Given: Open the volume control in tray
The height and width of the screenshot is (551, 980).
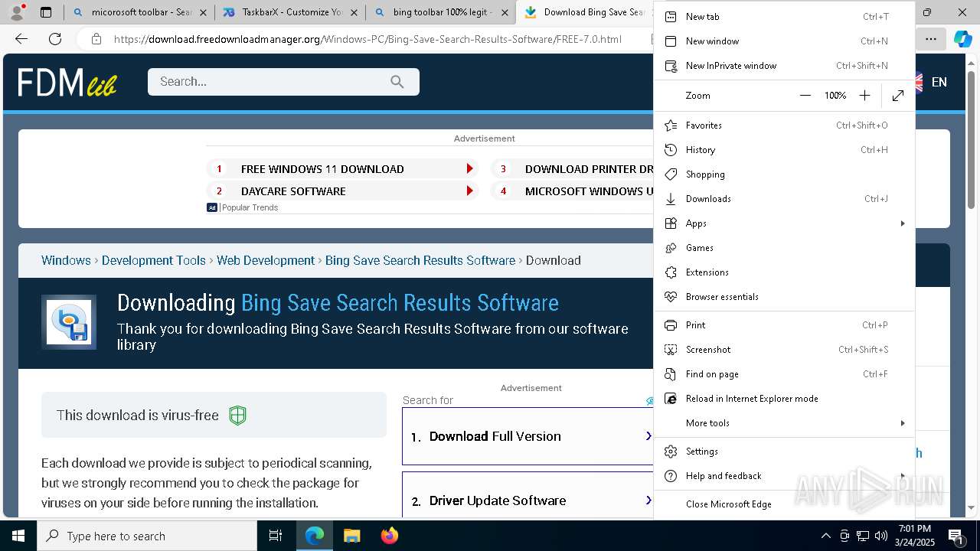Looking at the screenshot, I should pos(881,536).
